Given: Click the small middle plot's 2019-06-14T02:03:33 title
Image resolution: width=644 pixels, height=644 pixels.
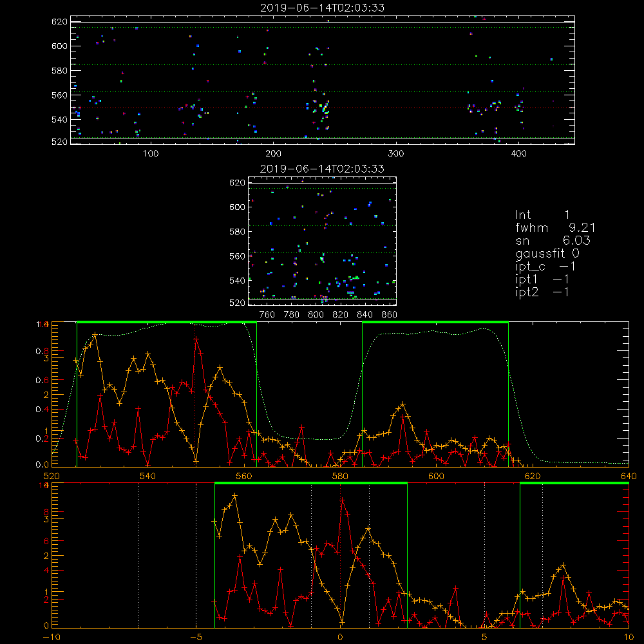Looking at the screenshot, I should (x=323, y=169).
